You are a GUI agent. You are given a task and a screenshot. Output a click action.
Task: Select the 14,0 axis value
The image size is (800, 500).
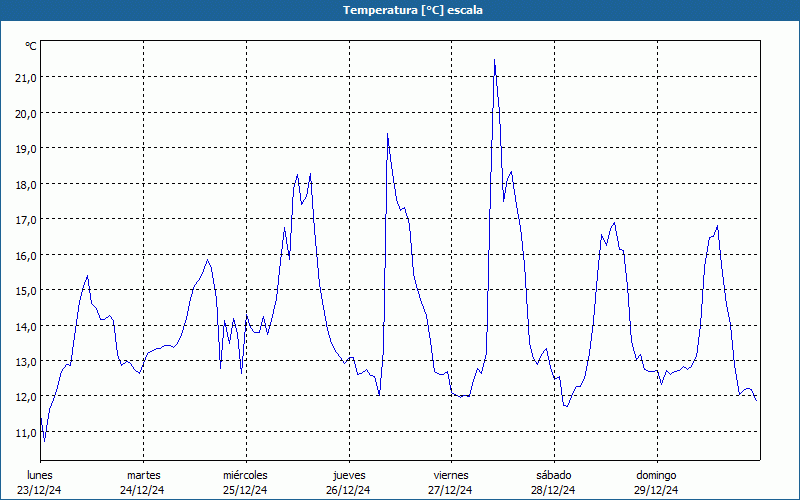tap(26, 326)
